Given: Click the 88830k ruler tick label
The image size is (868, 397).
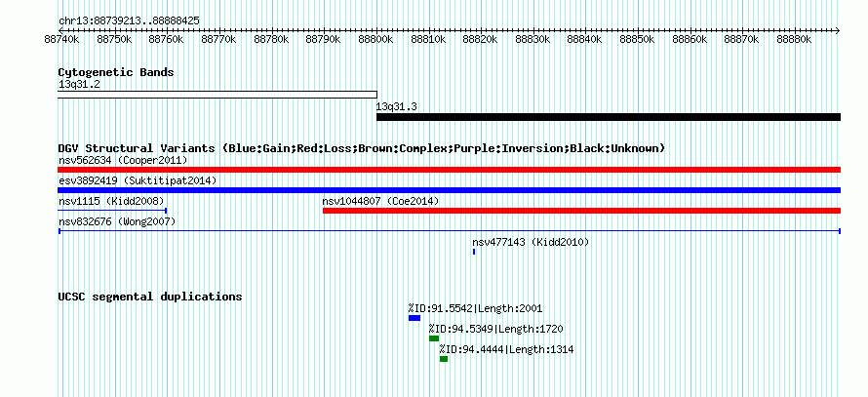Looking at the screenshot, I should click(x=533, y=40).
